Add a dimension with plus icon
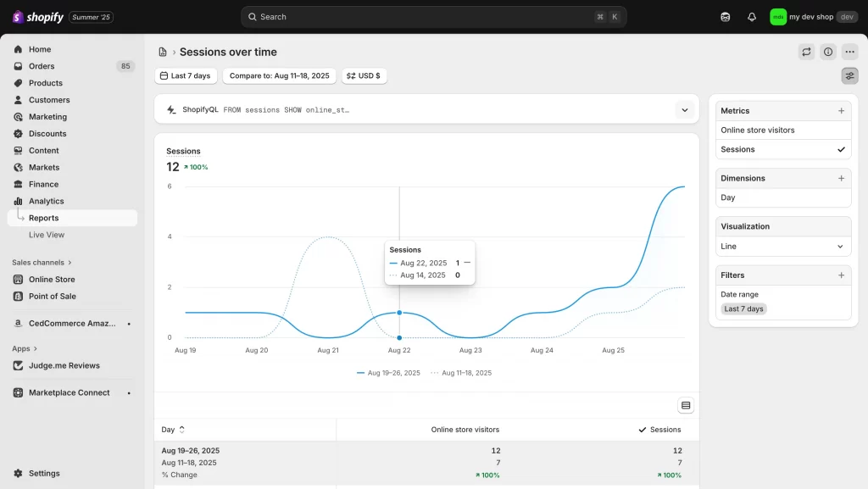Screen dimensions: 868x489 coord(842,178)
